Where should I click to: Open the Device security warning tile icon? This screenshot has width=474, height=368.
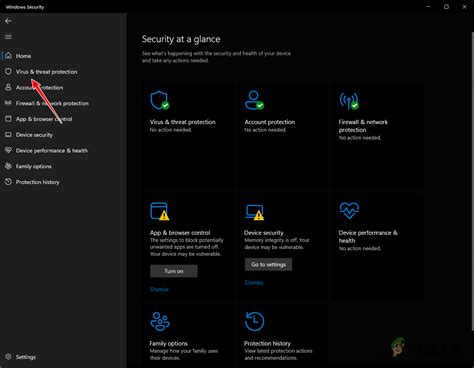tap(254, 212)
